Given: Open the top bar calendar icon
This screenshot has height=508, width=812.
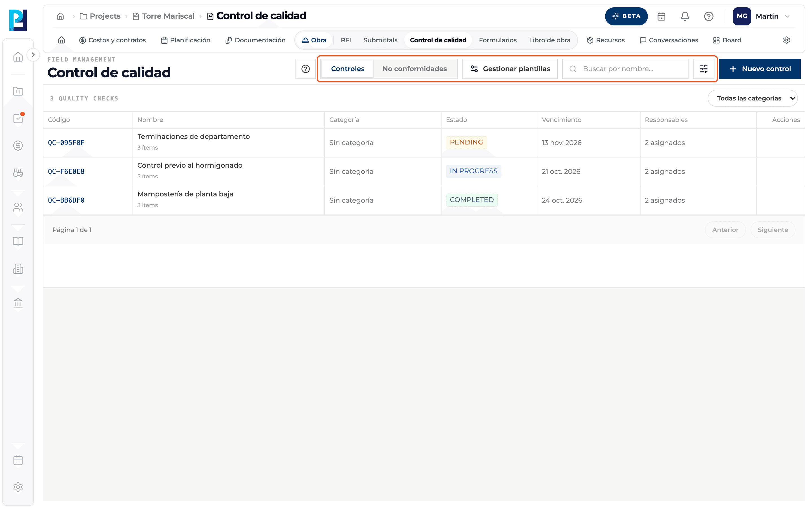Looking at the screenshot, I should pos(661,16).
